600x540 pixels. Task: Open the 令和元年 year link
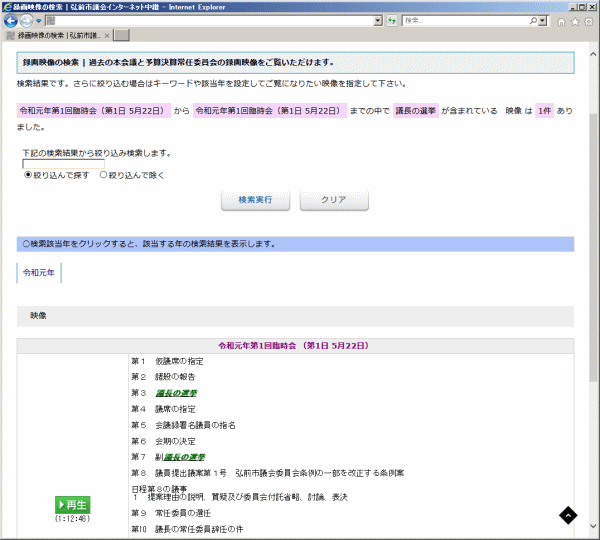tap(39, 272)
